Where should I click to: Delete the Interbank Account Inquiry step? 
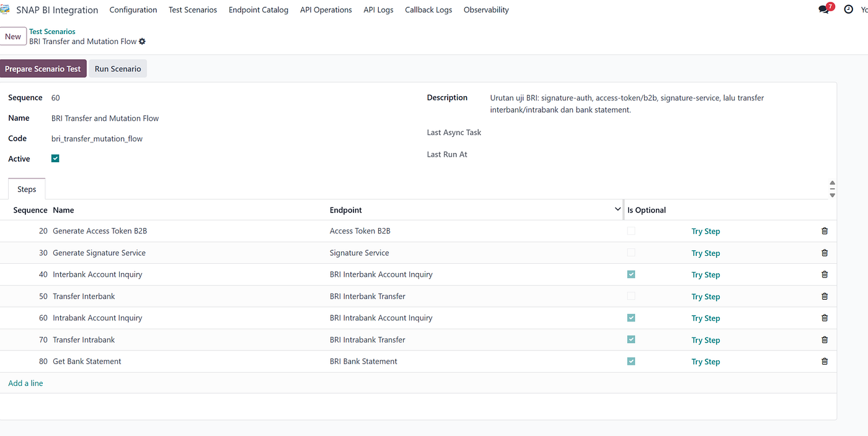825,274
